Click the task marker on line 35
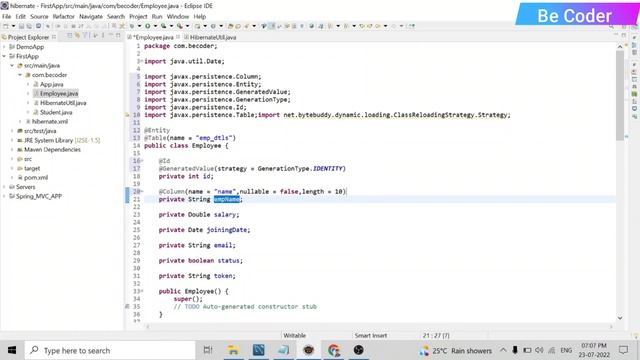The width and height of the screenshot is (640, 360). pyautogui.click(x=127, y=307)
